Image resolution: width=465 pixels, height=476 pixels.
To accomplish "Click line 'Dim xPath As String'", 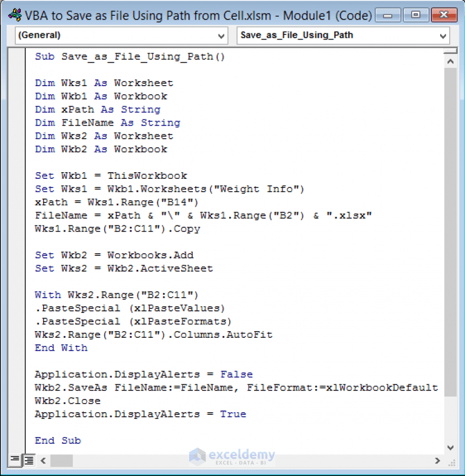I will pyautogui.click(x=98, y=110).
